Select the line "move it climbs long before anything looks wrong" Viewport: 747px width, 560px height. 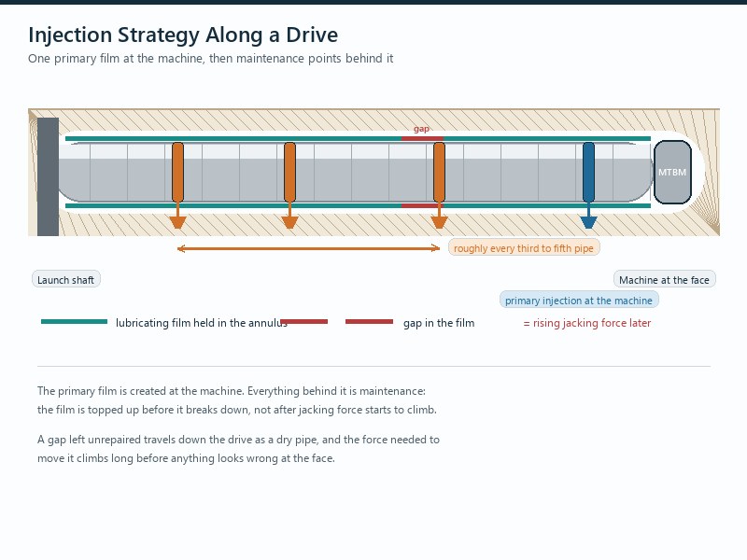(x=186, y=458)
